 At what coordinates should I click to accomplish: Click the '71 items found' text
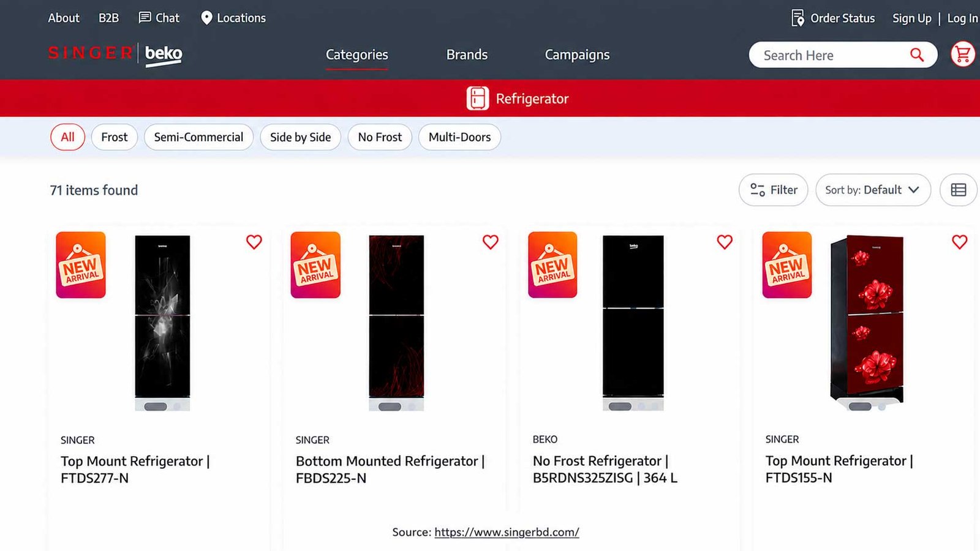click(94, 190)
